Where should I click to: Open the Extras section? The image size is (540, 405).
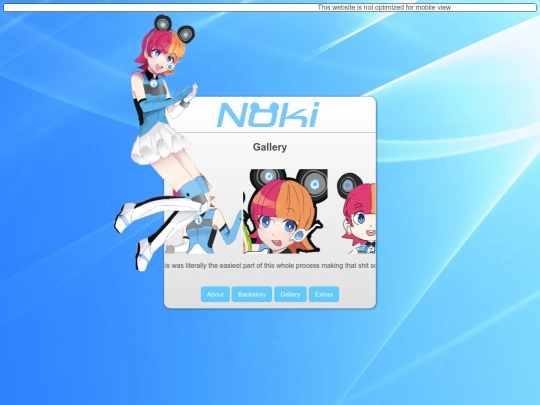pos(324,294)
